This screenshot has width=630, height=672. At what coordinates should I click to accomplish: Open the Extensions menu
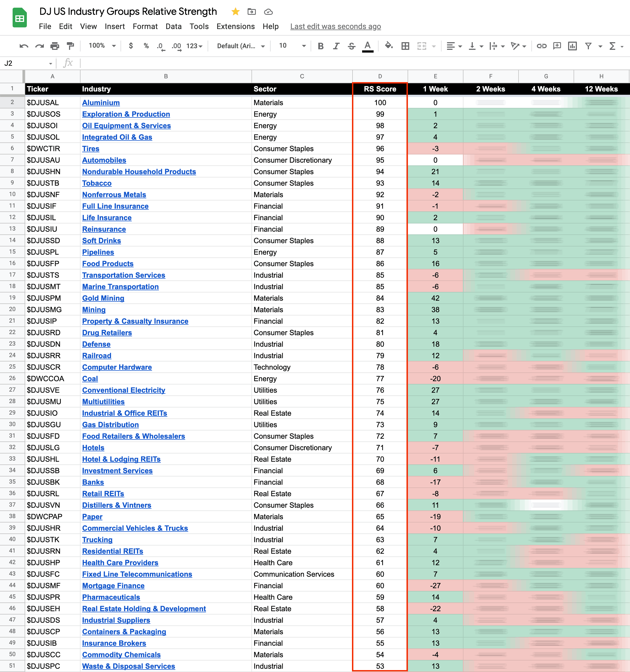[235, 26]
